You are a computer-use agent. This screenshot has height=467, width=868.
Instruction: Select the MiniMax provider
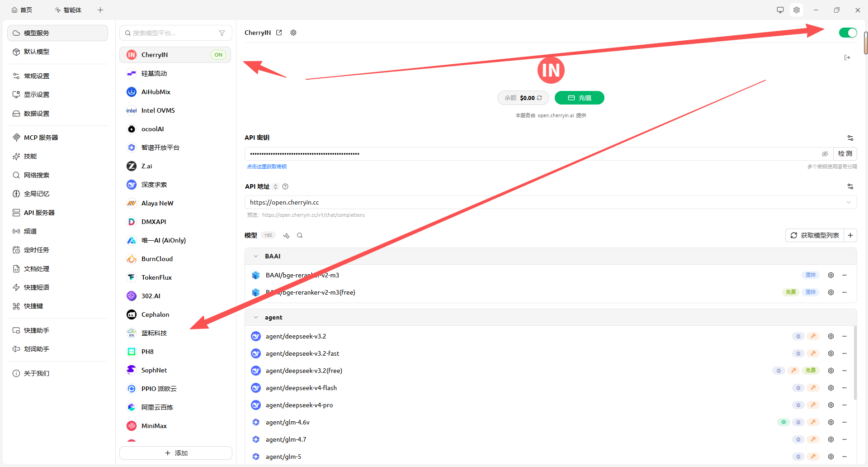coord(175,426)
